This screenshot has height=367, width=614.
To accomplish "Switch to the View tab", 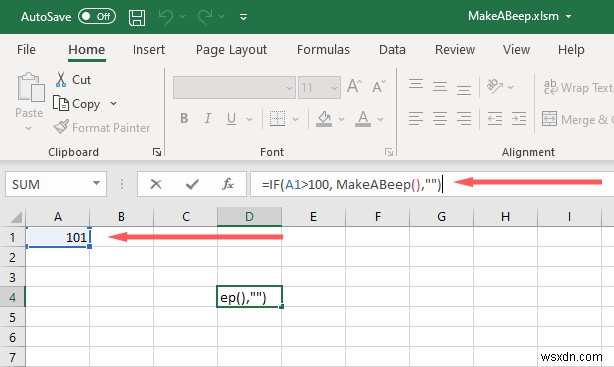I will 516,49.
